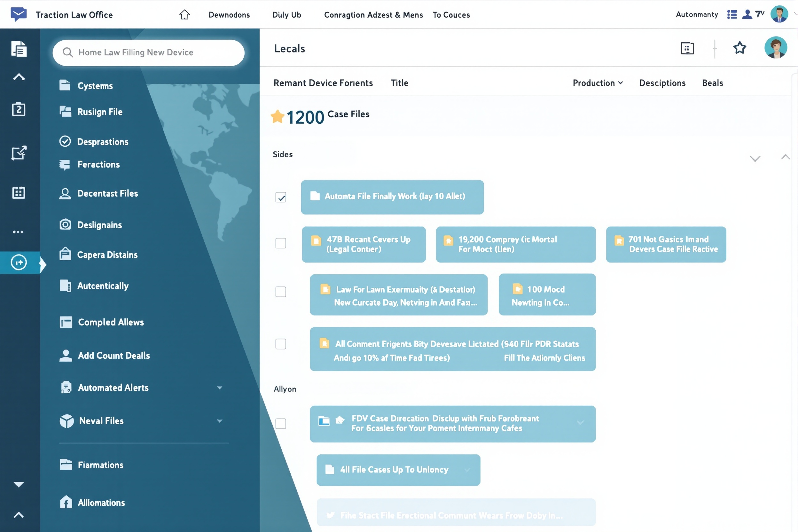Switch to the Desciptions tab

[662, 83]
